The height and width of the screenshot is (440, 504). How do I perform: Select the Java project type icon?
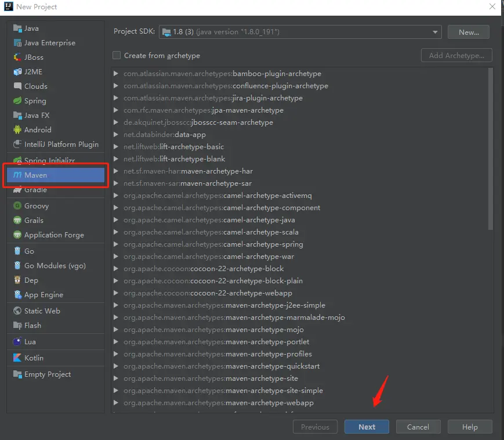(17, 28)
